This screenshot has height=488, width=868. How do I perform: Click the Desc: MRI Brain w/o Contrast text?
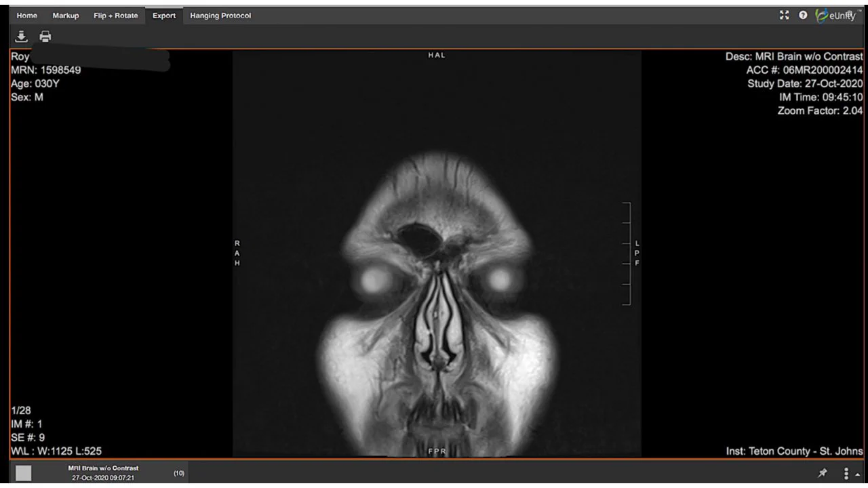point(794,57)
